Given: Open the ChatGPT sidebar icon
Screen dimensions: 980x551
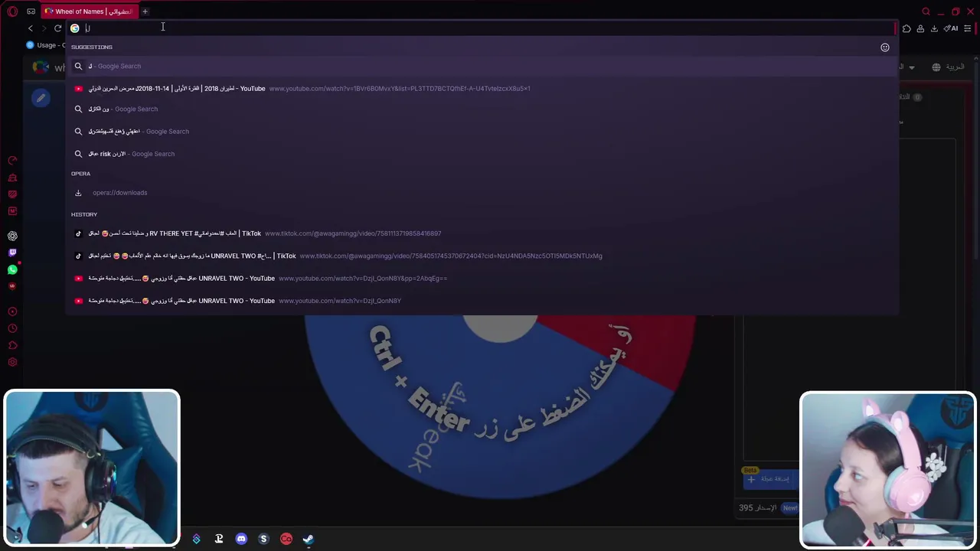Looking at the screenshot, I should 12,236.
